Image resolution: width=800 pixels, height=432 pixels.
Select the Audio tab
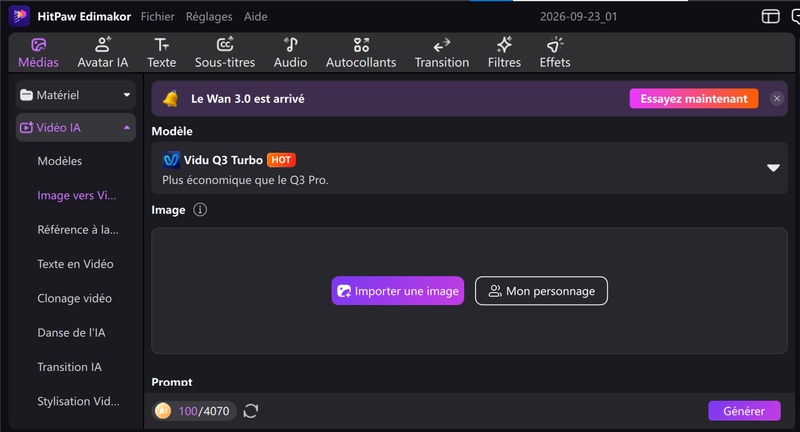290,53
